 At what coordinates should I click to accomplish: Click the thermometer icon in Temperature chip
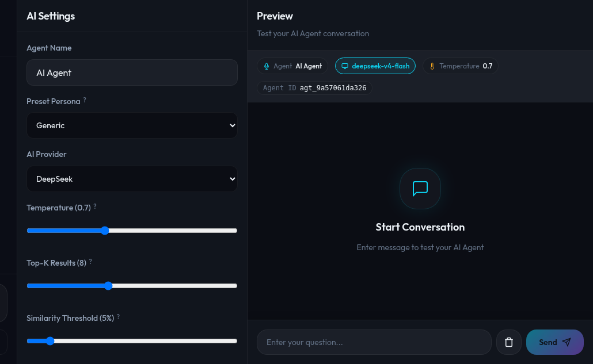[x=432, y=66]
